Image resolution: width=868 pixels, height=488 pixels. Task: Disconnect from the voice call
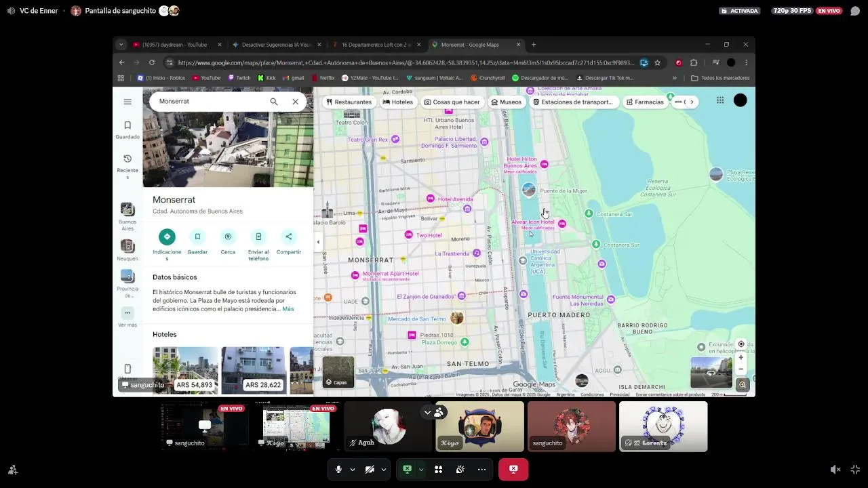click(x=513, y=469)
